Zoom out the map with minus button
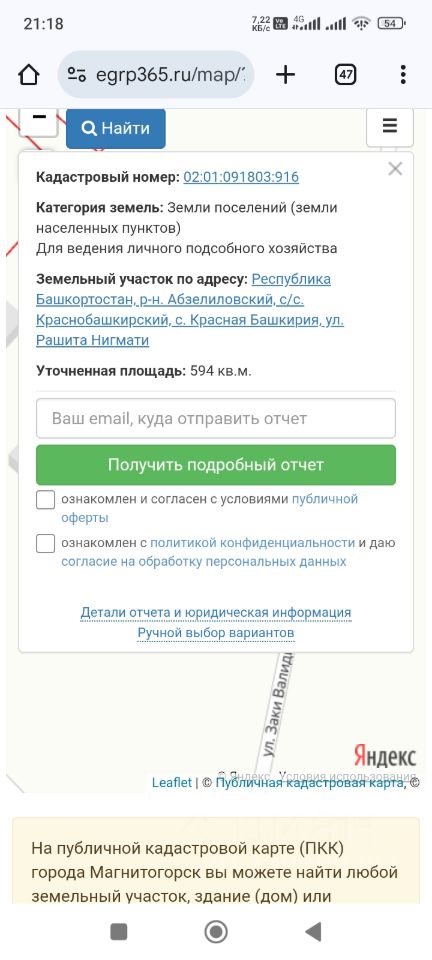 [39, 120]
